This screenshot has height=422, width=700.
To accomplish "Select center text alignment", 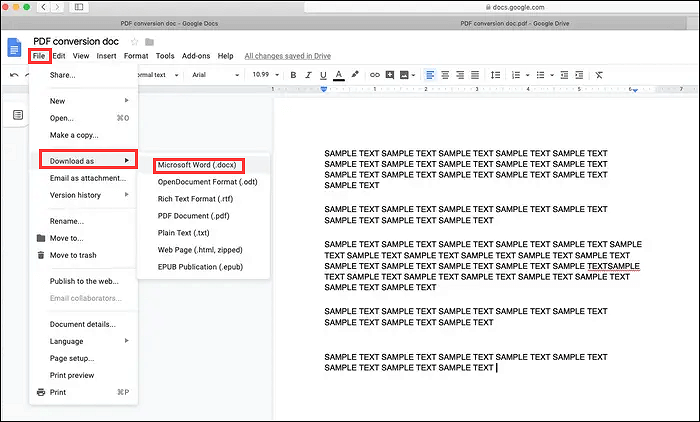I will pyautogui.click(x=445, y=74).
